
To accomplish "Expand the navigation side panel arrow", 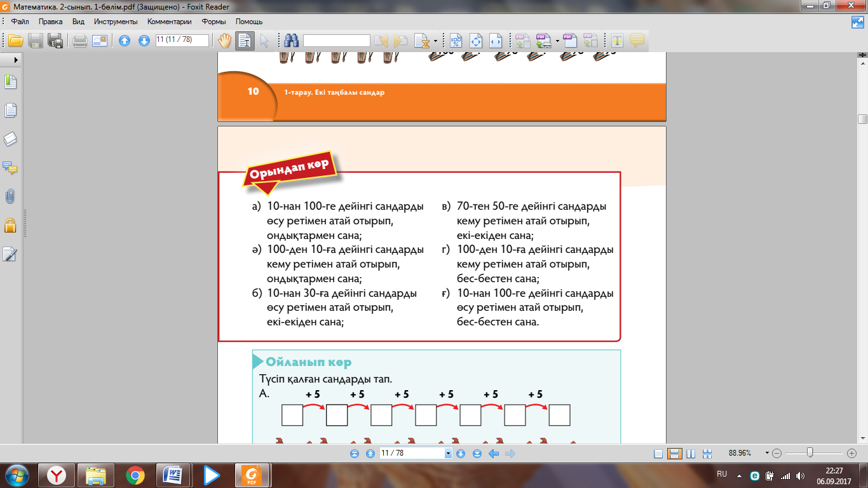I will [x=16, y=59].
